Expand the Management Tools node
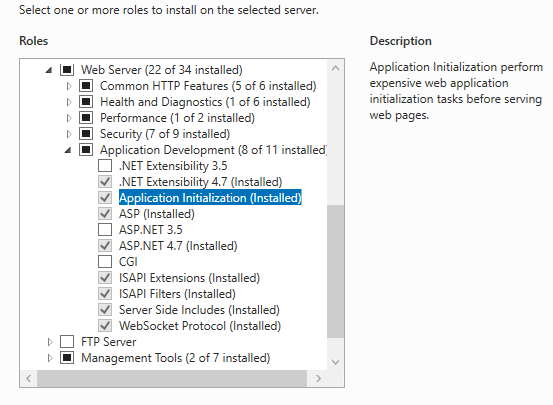 (50, 358)
